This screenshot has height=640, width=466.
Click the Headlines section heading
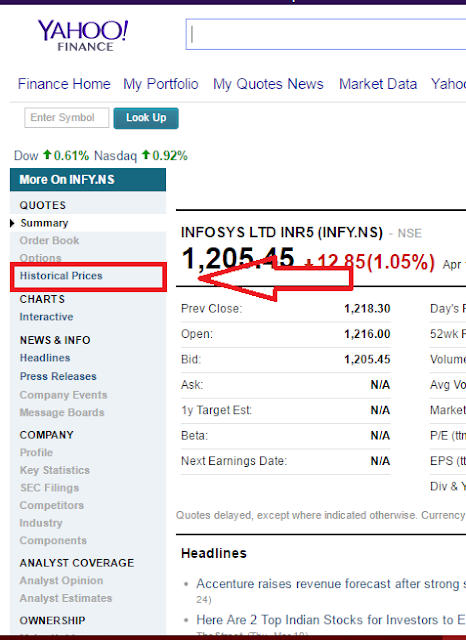(214, 553)
